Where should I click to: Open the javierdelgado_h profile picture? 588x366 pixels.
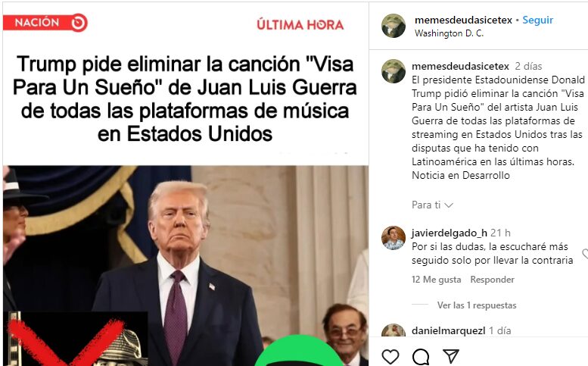click(x=394, y=238)
